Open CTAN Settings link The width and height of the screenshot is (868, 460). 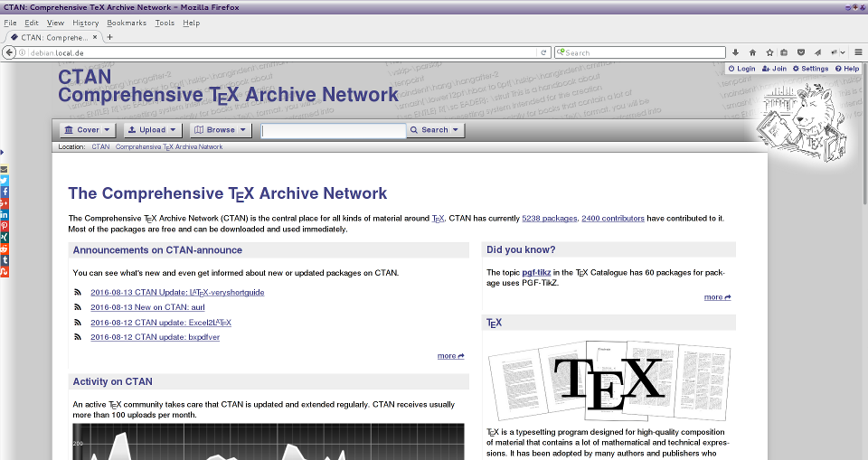[810, 69]
